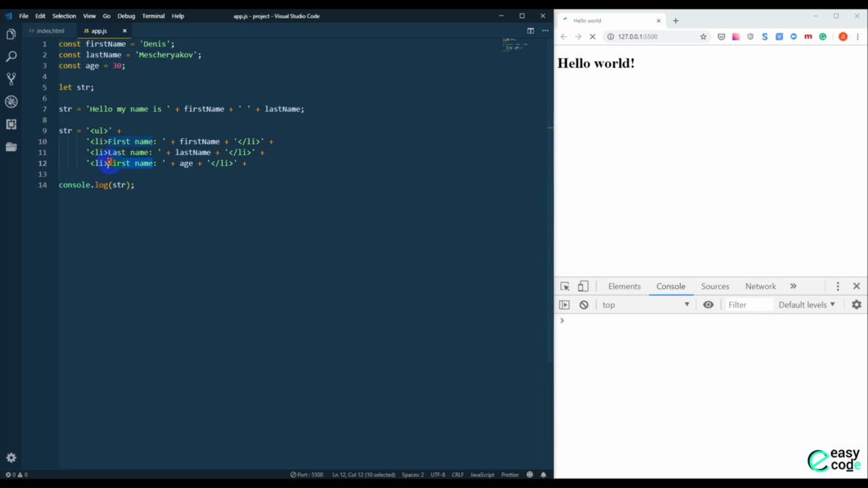
Task: Click the gray shield extension icon
Action: pos(750,37)
